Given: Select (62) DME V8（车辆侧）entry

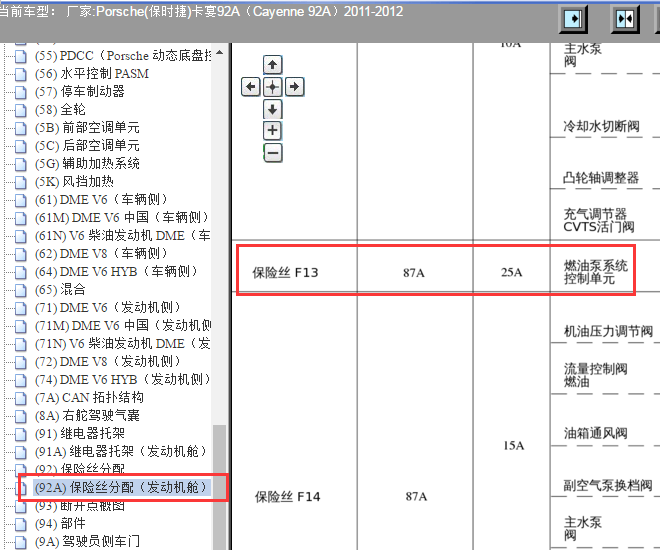Looking at the screenshot, I should click(x=101, y=253).
